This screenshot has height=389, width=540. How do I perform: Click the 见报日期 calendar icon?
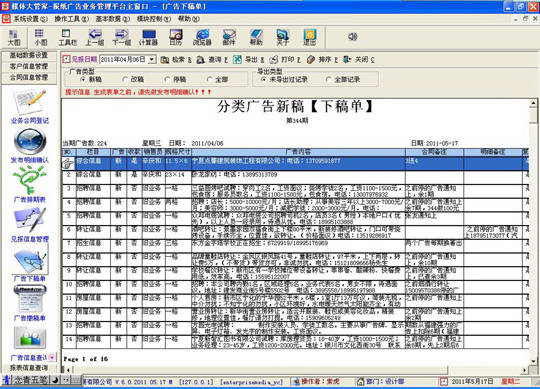point(66,59)
